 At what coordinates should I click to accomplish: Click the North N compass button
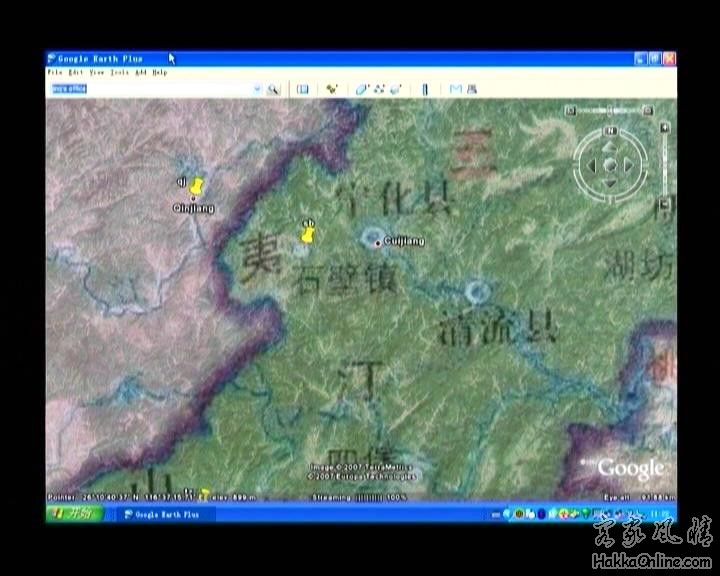611,131
